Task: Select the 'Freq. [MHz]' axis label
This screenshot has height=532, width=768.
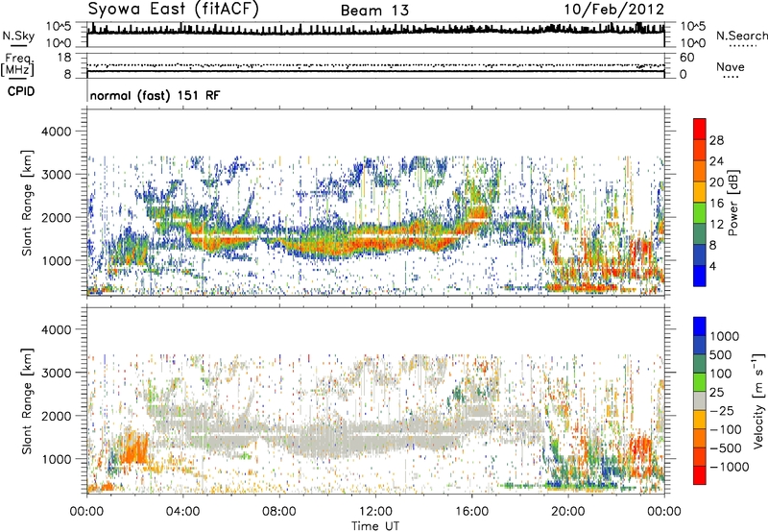Action: [17, 65]
